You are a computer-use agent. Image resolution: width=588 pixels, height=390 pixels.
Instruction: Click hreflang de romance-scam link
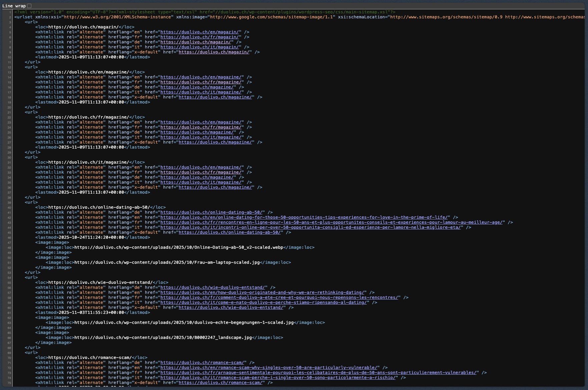tap(202, 363)
